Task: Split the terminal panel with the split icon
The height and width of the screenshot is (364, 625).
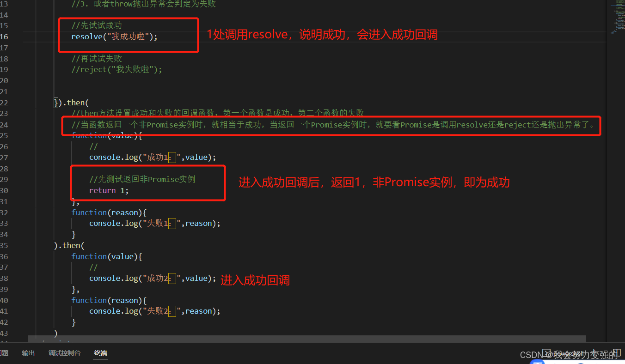Action: click(x=617, y=353)
